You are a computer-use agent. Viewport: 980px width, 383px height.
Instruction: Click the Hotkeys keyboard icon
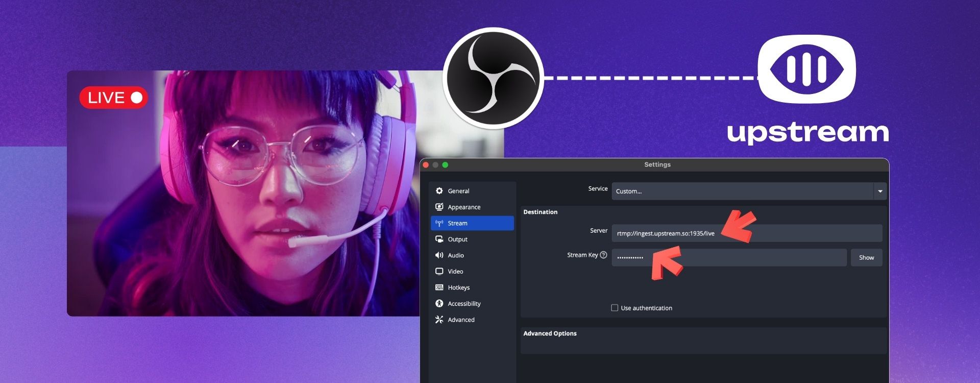click(x=439, y=288)
